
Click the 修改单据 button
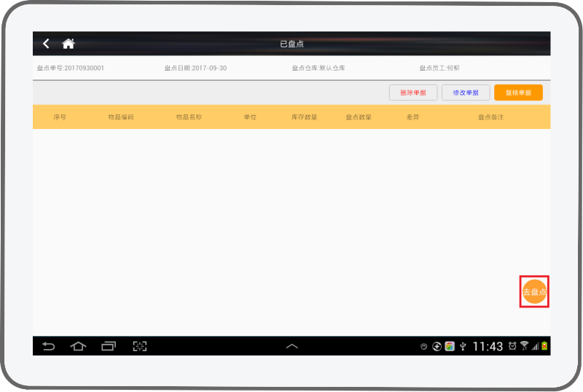click(x=466, y=93)
